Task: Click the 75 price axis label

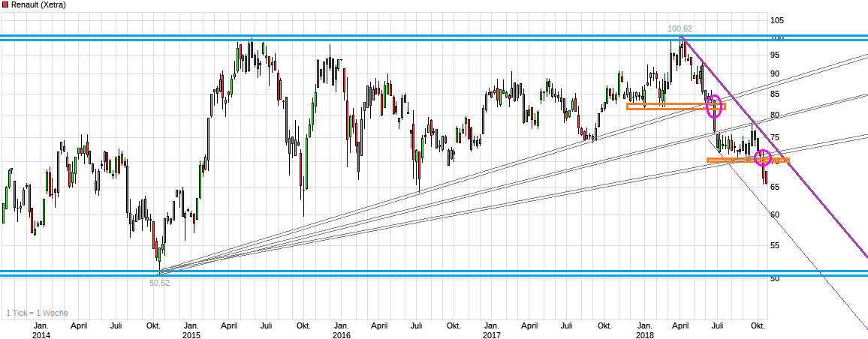Action: pyautogui.click(x=774, y=137)
